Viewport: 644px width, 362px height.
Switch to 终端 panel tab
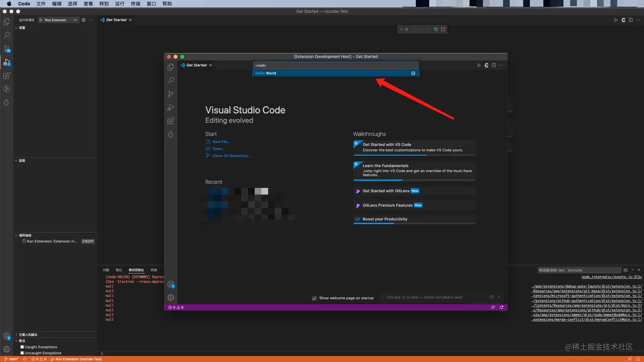pos(154,270)
